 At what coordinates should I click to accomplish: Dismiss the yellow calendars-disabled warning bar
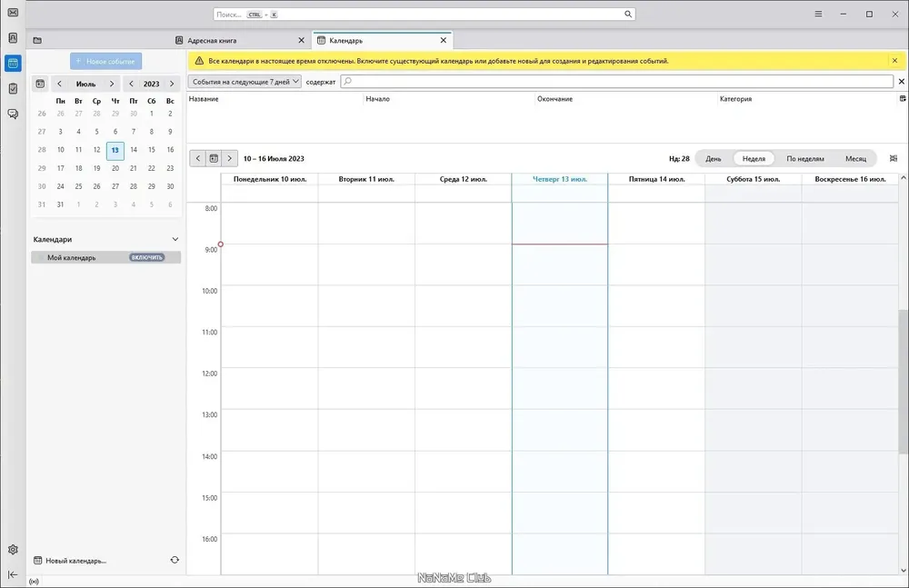(894, 60)
